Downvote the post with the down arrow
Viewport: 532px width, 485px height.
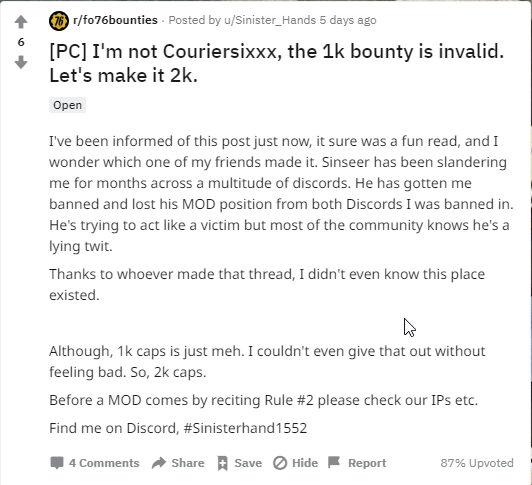click(21, 62)
